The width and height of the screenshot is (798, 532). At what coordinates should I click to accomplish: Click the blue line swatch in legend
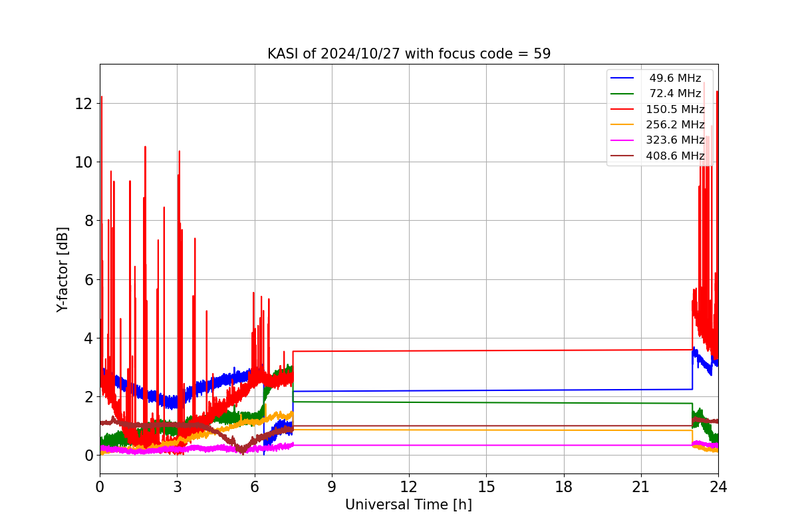click(x=622, y=78)
